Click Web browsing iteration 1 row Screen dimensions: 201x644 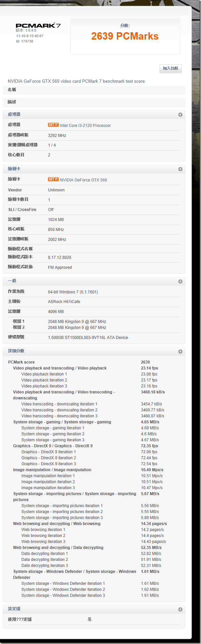tap(94, 530)
